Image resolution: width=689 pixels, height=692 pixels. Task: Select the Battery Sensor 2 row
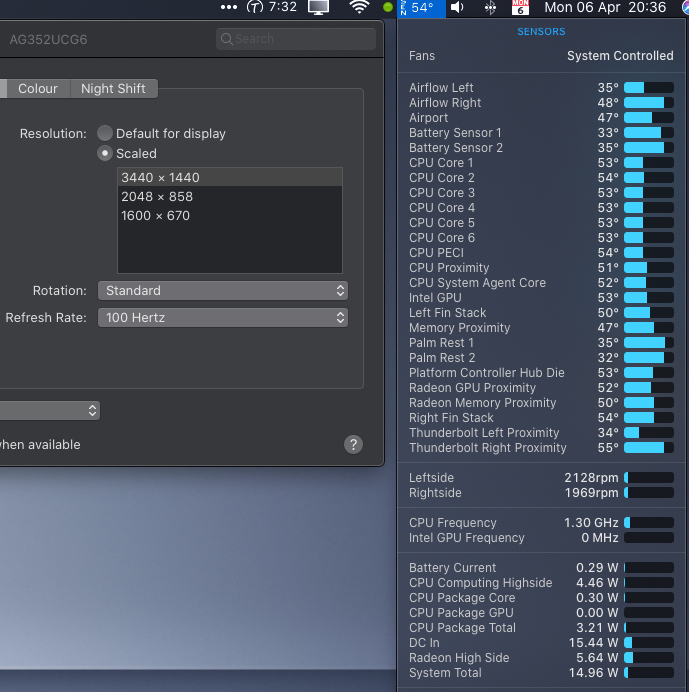pyautogui.click(x=541, y=148)
